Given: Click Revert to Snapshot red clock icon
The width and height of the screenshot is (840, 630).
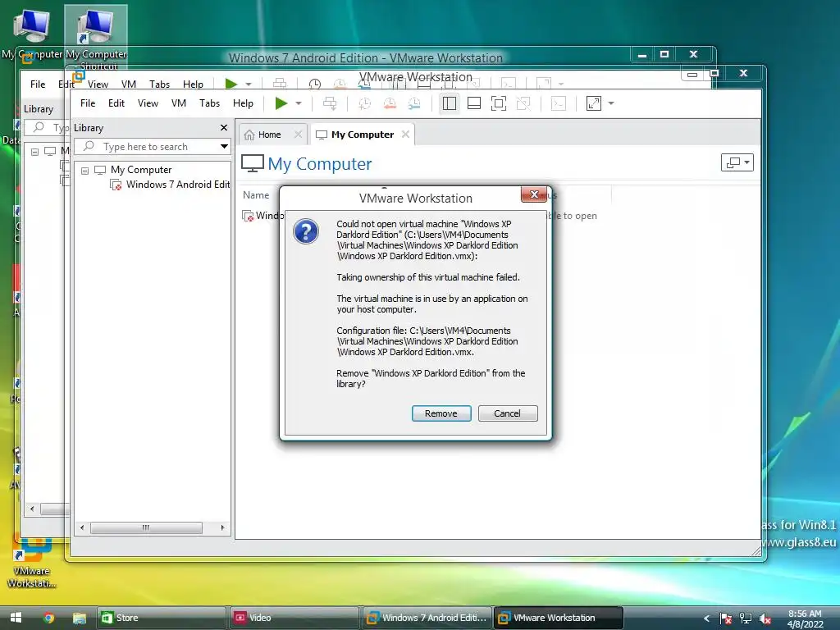Looking at the screenshot, I should pos(390,103).
